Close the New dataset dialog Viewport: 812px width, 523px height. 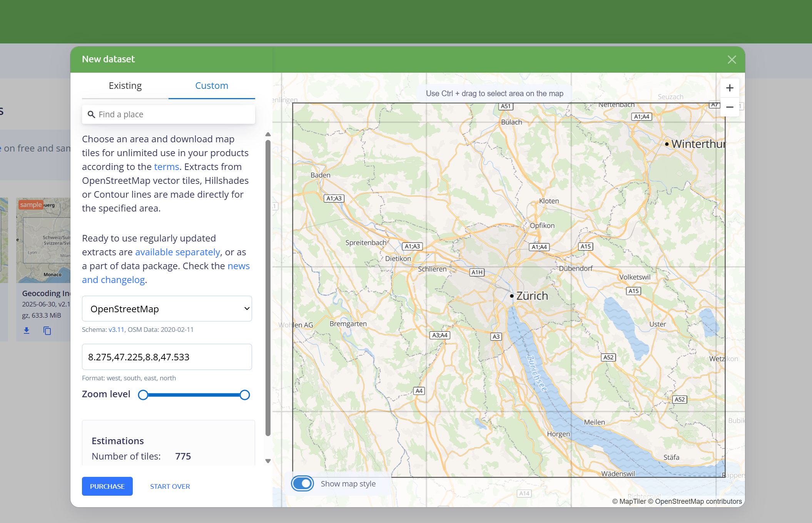click(x=732, y=60)
